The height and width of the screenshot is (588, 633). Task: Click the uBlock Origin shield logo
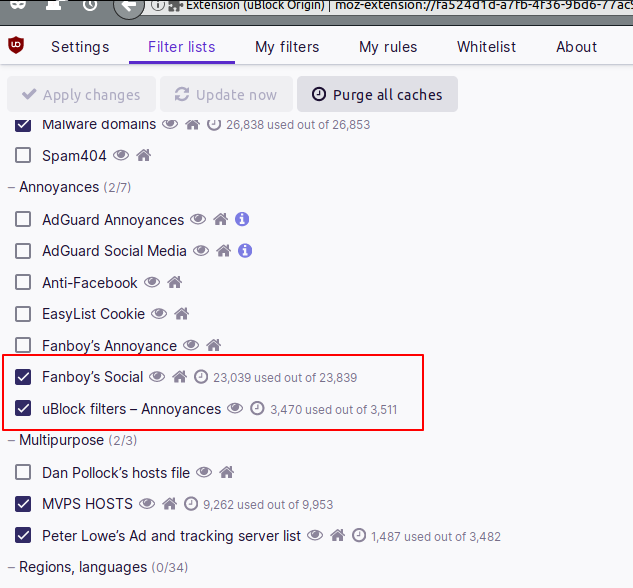coord(16,45)
